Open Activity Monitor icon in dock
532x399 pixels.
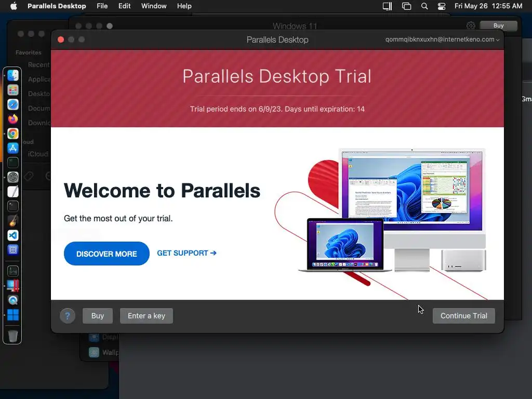pos(13,271)
